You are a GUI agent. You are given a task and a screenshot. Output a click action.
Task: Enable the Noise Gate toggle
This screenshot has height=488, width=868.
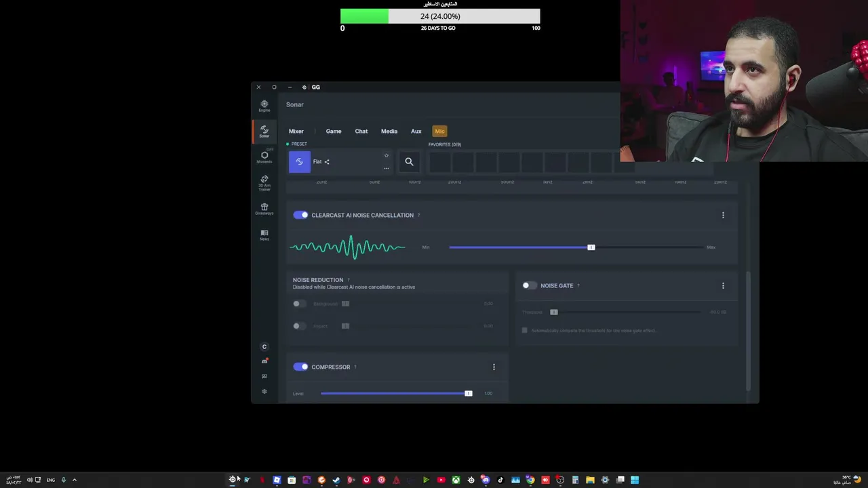point(530,286)
